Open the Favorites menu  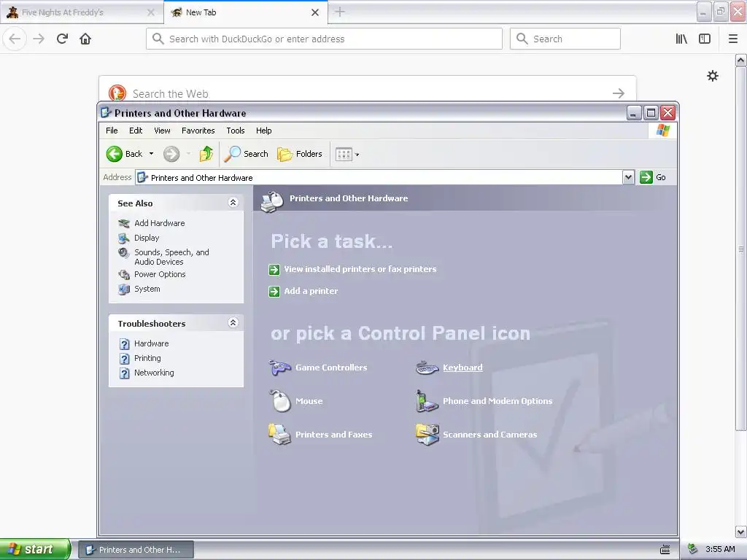[x=198, y=131]
